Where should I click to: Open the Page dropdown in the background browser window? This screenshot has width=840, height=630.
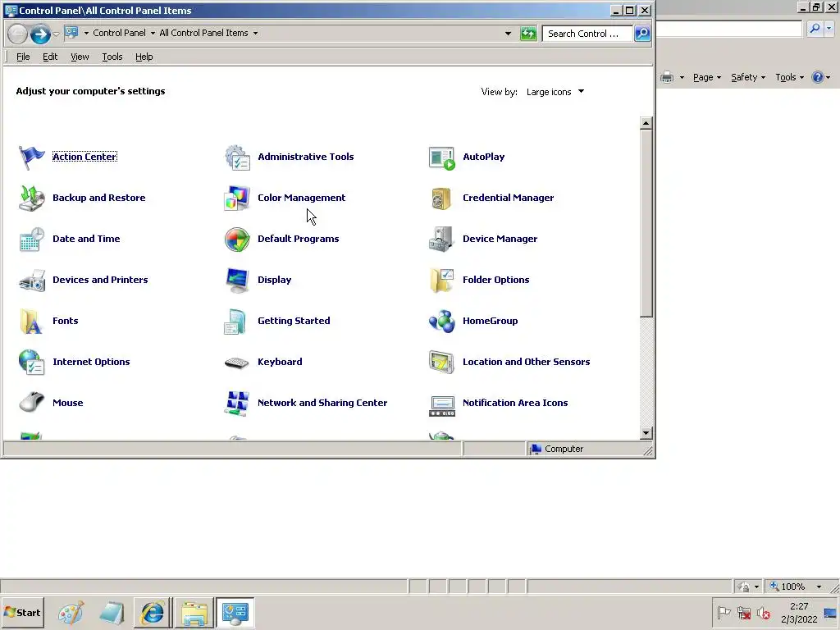click(706, 77)
